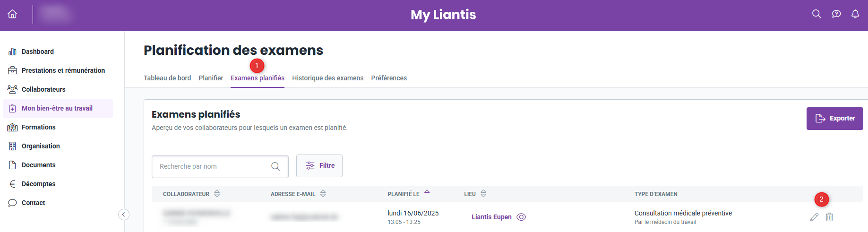
Task: Go to the home page icon
Action: (13, 14)
